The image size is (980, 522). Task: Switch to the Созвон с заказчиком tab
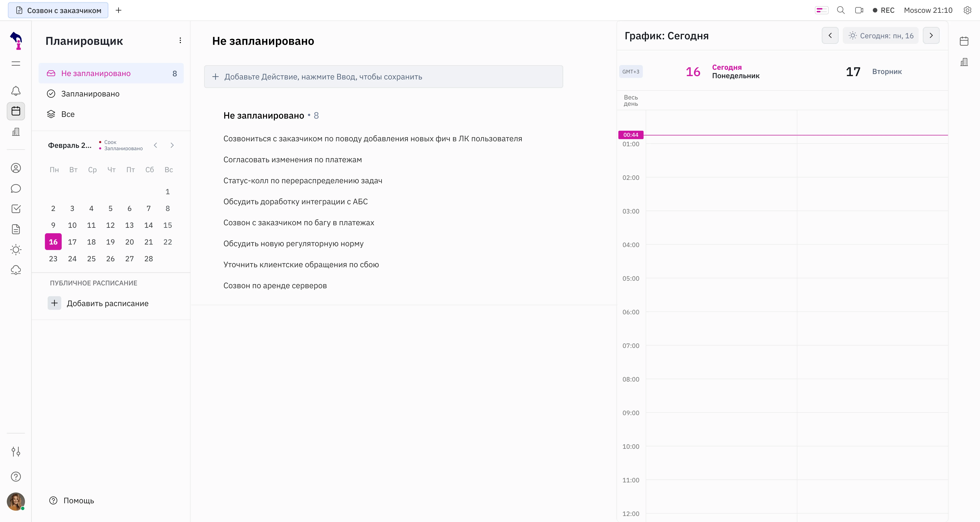click(58, 10)
